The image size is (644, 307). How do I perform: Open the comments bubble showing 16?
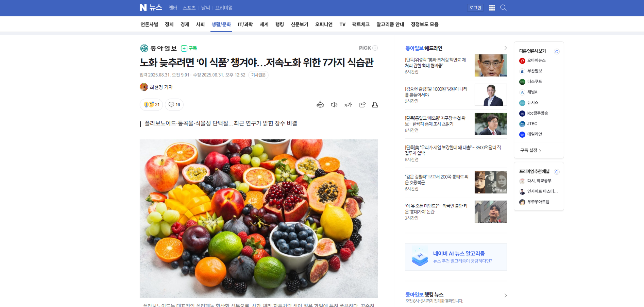(174, 105)
